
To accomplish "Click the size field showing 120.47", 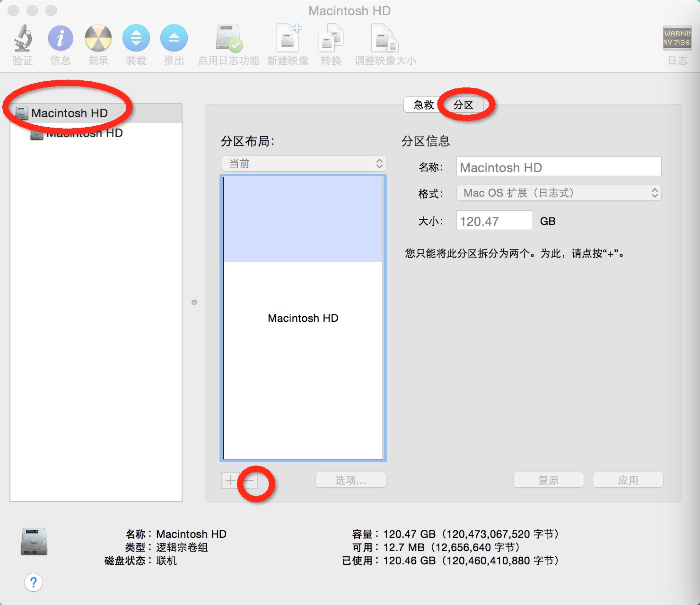I will [494, 221].
